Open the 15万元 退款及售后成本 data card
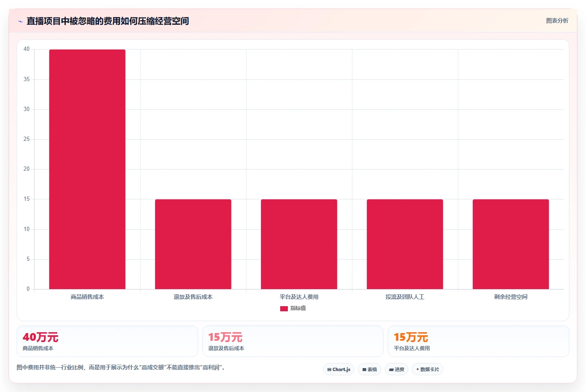This screenshot has width=586, height=392. 293,341
